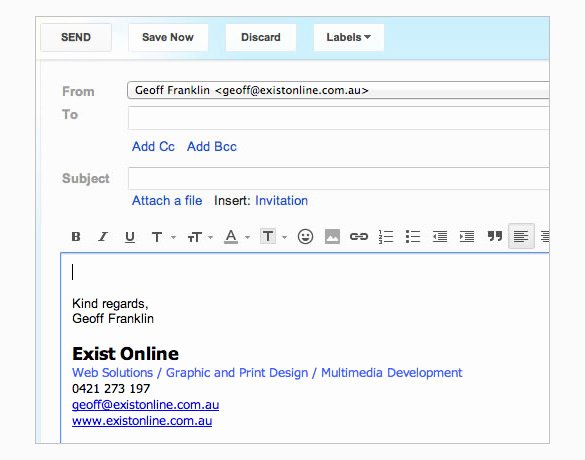The height and width of the screenshot is (460, 585).
Task: Toggle left text alignment
Action: [521, 236]
